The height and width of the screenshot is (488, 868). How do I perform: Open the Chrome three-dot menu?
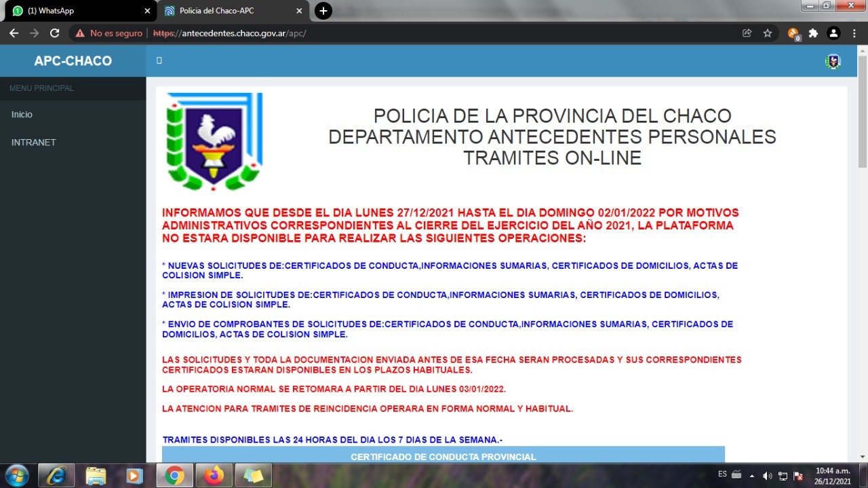(x=854, y=33)
